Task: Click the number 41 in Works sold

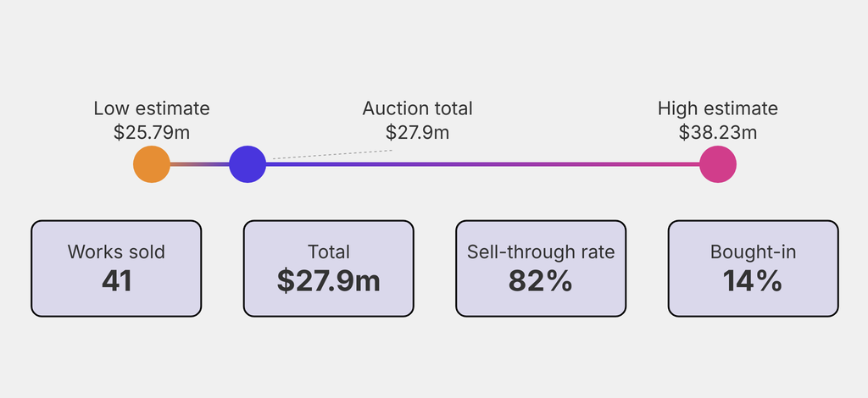Action: pos(116,281)
